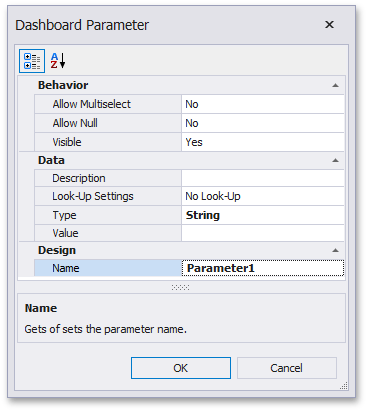
Task: Click the OK button
Action: click(181, 368)
